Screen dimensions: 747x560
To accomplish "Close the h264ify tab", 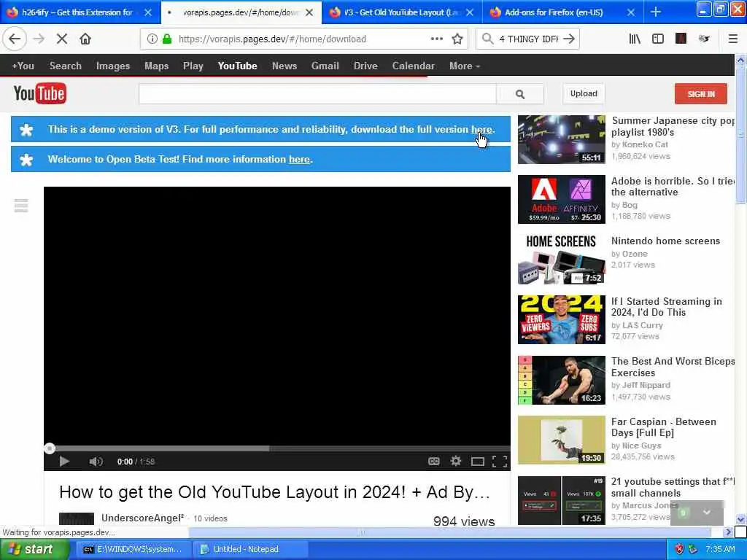I will click(148, 12).
